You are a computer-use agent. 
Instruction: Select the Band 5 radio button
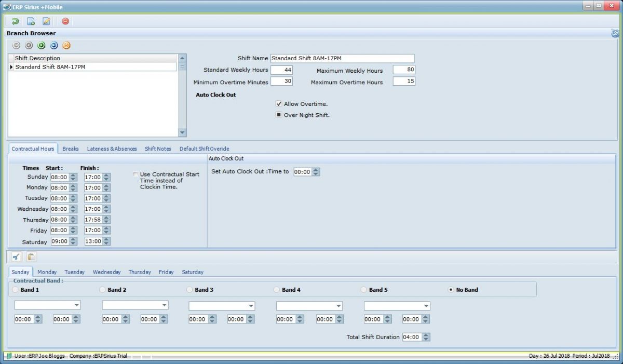click(364, 290)
